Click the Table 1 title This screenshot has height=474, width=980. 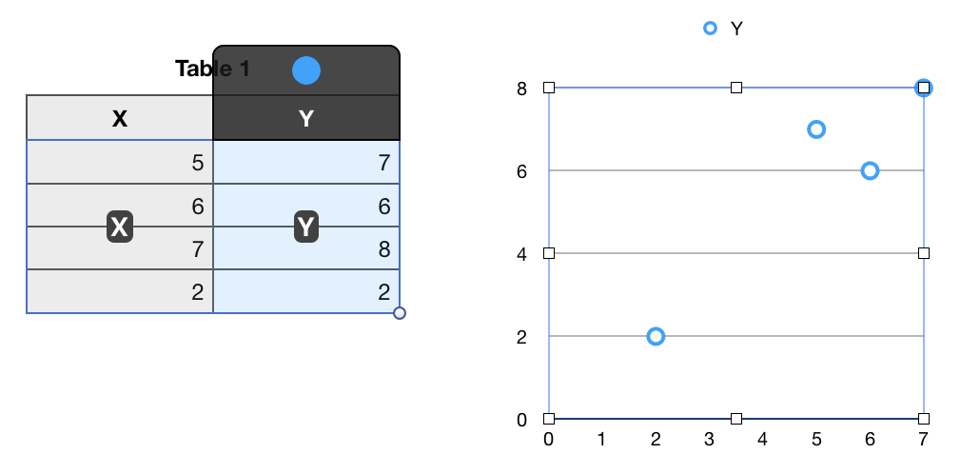212,69
